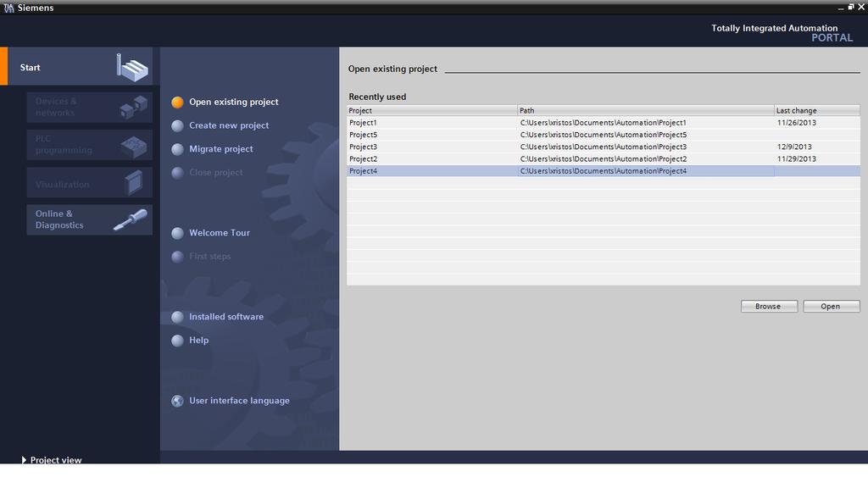The image size is (868, 488).
Task: Restore the window using the title bar button
Action: click(851, 7)
